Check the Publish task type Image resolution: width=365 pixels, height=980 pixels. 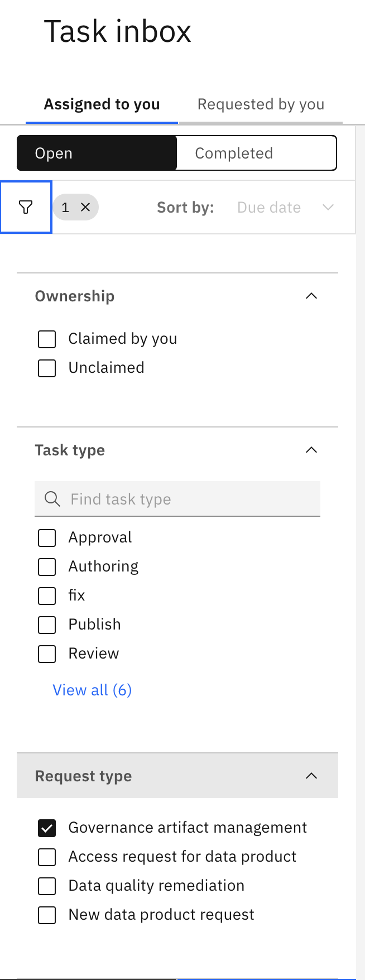pyautogui.click(x=47, y=624)
